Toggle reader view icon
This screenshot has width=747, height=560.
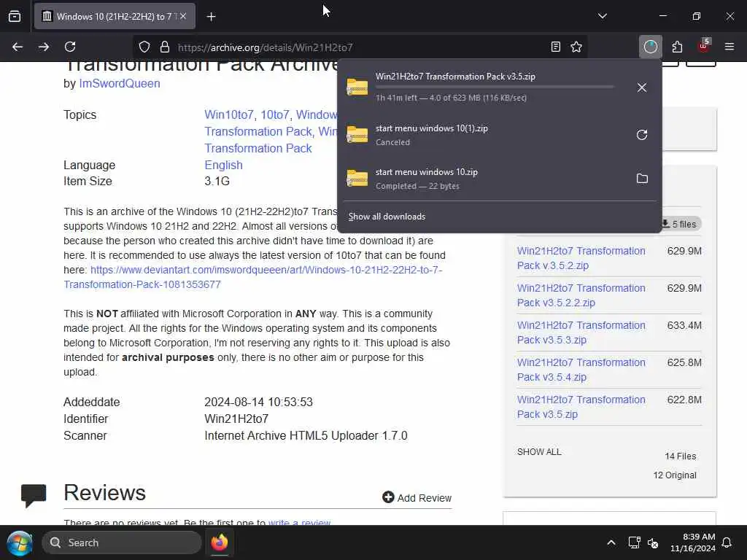555,47
